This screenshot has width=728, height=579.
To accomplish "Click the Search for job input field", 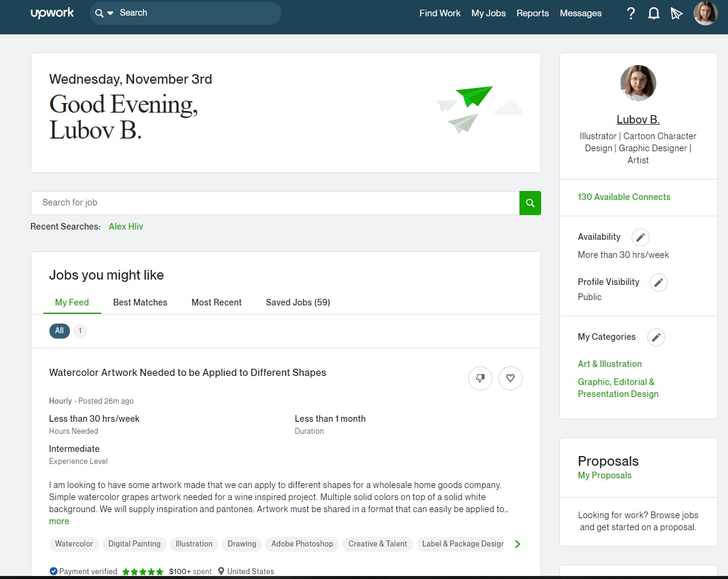I will (275, 203).
